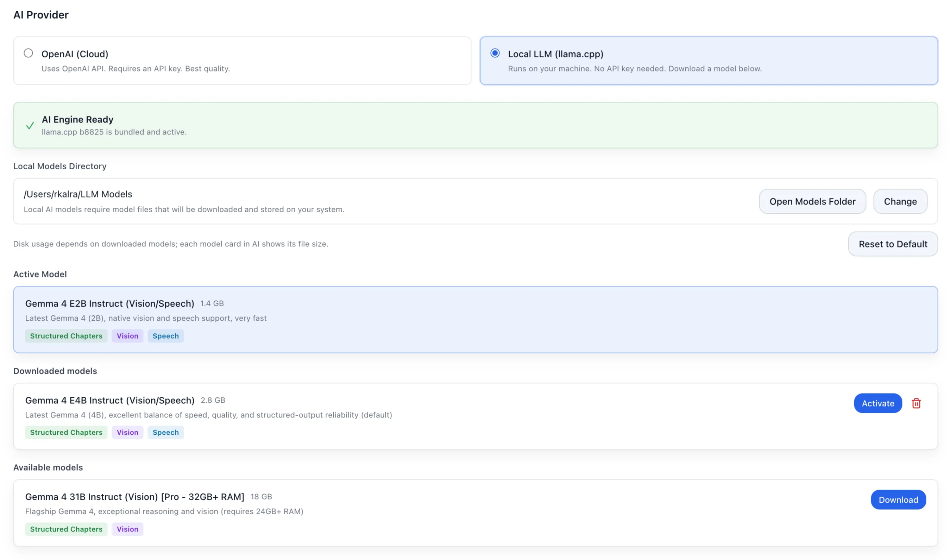950x560 pixels.
Task: Click the Speech tag on Gemma 4 E2B
Action: point(166,336)
